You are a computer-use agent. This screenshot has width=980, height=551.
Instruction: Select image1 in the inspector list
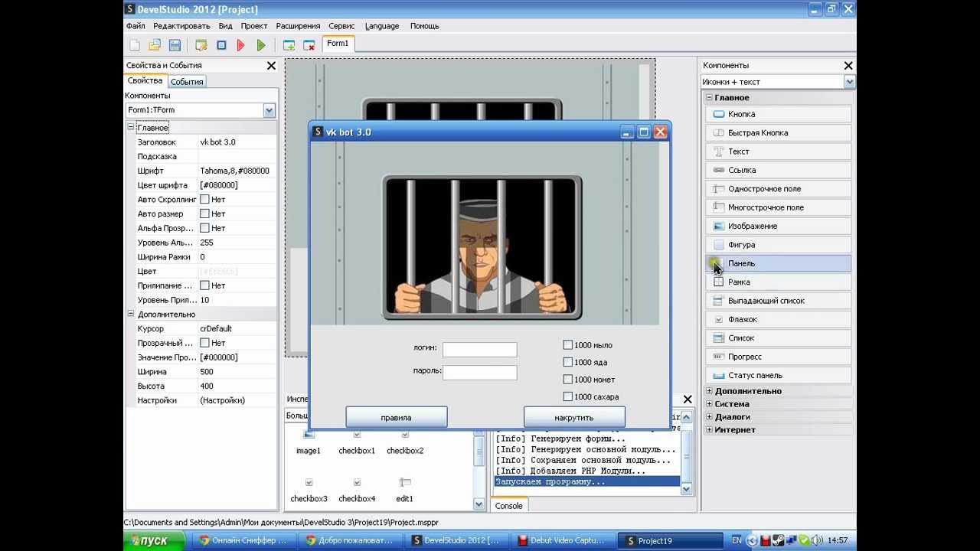309,443
